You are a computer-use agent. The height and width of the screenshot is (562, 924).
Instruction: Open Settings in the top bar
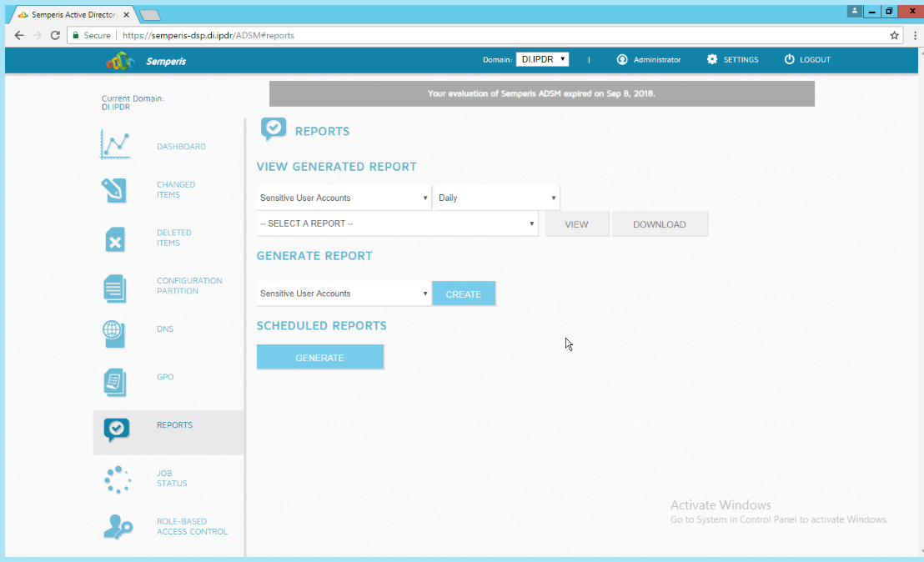(x=732, y=60)
